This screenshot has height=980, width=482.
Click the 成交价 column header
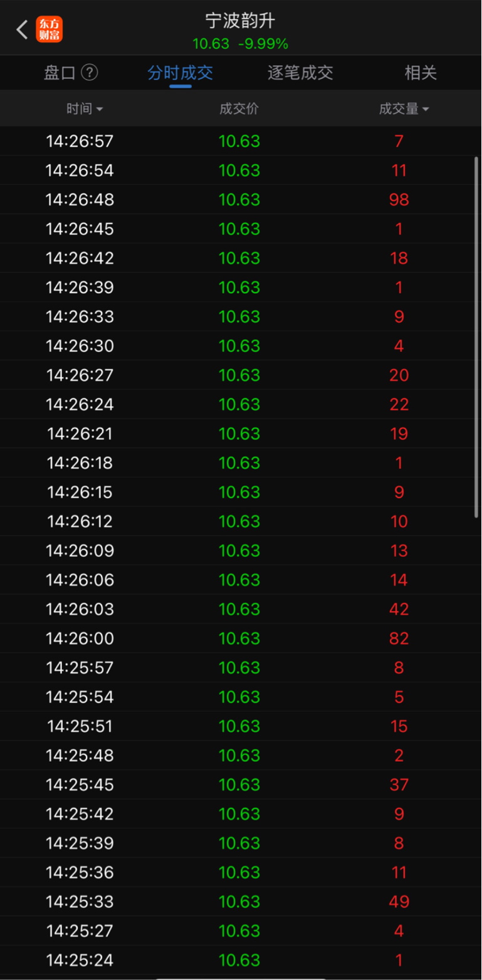click(239, 109)
